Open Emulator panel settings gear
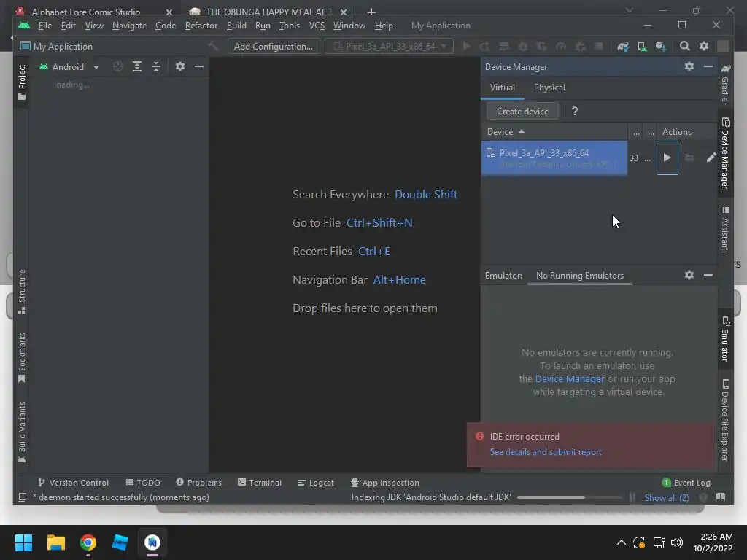Viewport: 747px width, 560px height. tap(689, 275)
